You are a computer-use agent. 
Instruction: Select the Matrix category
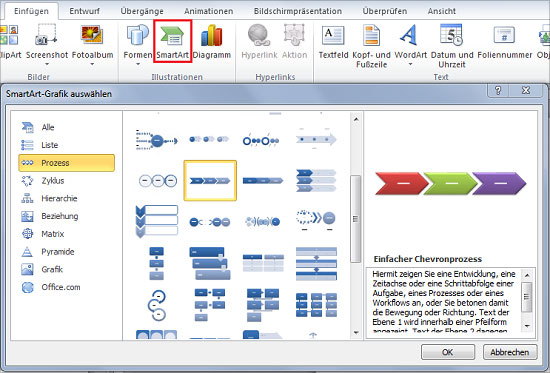[66, 234]
